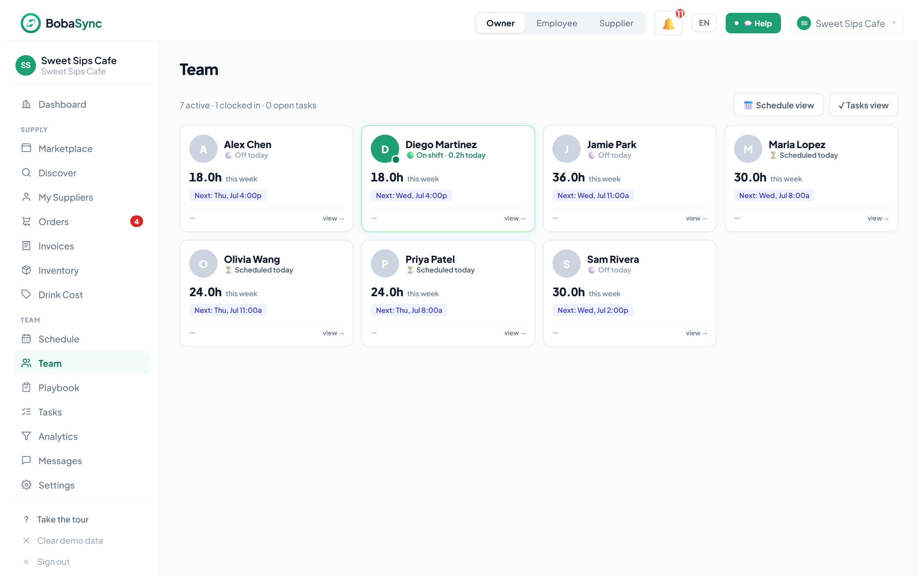Switch to Schedule view

(x=779, y=105)
